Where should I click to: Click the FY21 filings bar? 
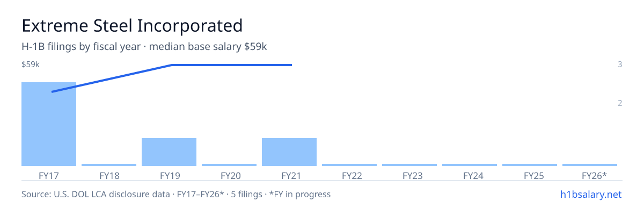tap(289, 152)
